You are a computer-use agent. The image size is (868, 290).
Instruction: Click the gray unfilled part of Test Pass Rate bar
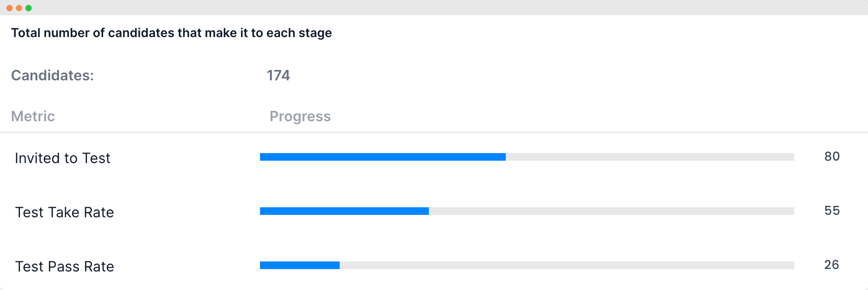pos(567,265)
